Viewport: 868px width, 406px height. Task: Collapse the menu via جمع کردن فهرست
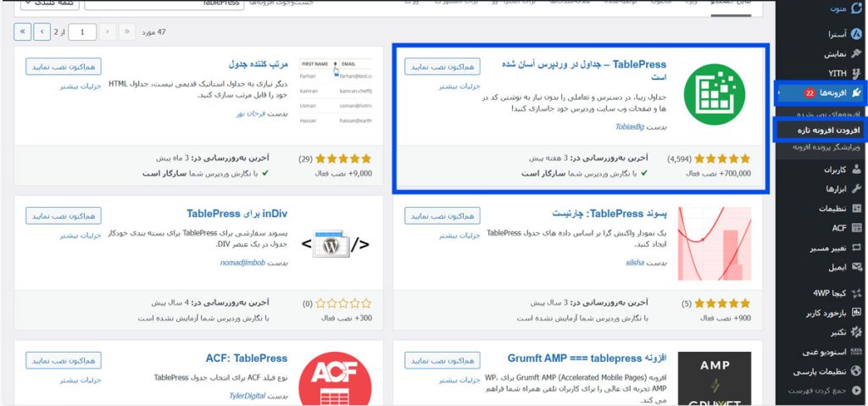pyautogui.click(x=825, y=391)
